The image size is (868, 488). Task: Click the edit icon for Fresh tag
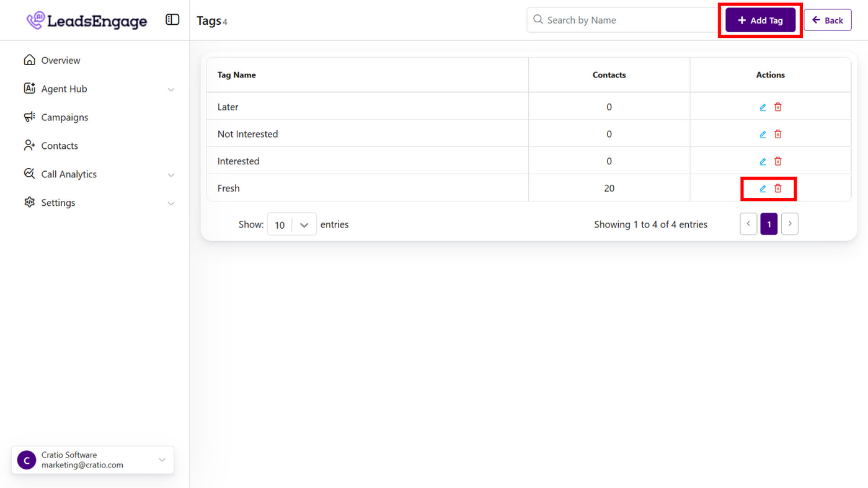pos(763,189)
